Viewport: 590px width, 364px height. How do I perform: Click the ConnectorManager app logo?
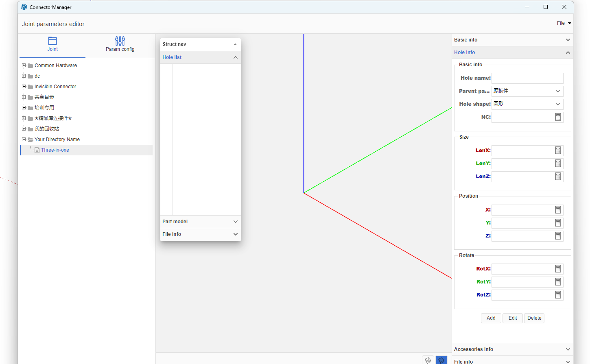[x=24, y=7]
